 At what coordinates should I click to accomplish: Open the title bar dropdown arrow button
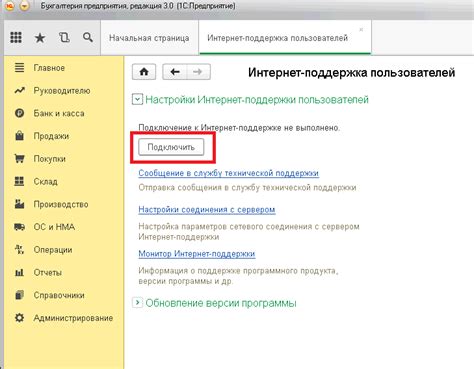(24, 6)
